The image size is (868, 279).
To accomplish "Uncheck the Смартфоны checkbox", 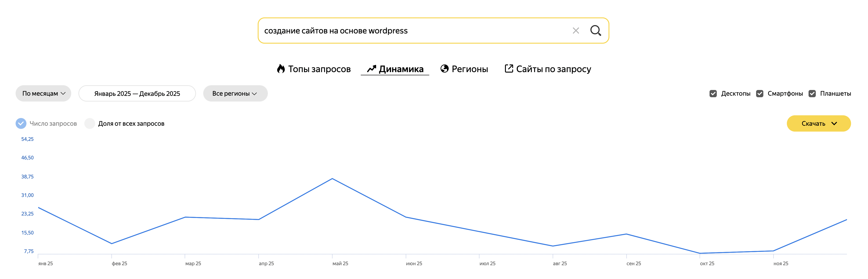I will (759, 94).
